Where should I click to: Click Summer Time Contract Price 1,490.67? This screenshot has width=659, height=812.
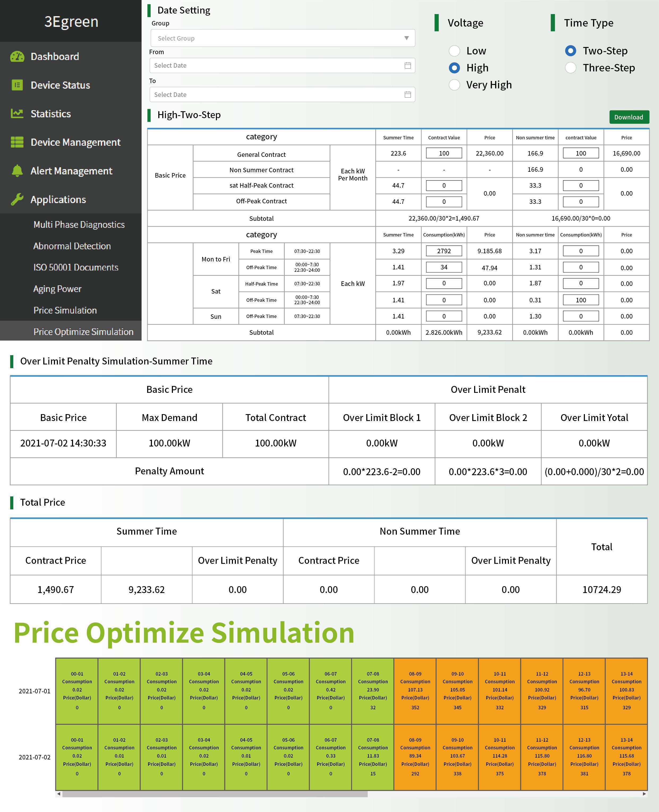click(x=56, y=590)
